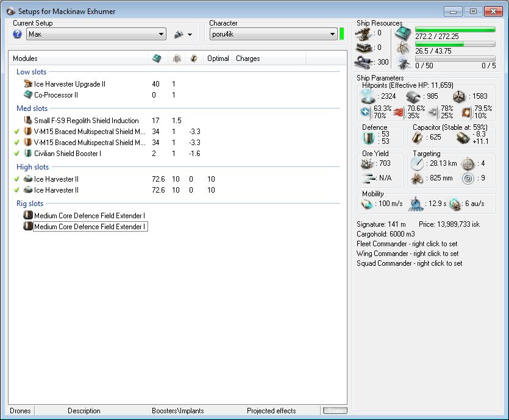
Task: Click the EM resistance icon
Action: tap(366, 112)
